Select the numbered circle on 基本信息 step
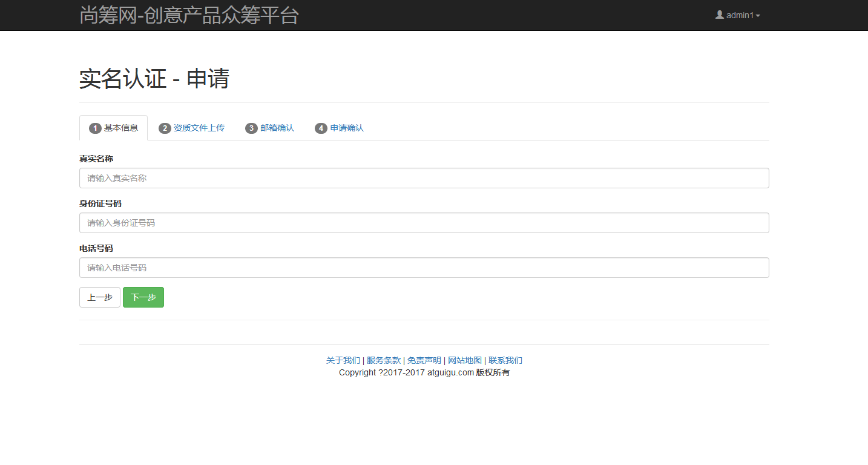This screenshot has height=465, width=868. pyautogui.click(x=94, y=128)
